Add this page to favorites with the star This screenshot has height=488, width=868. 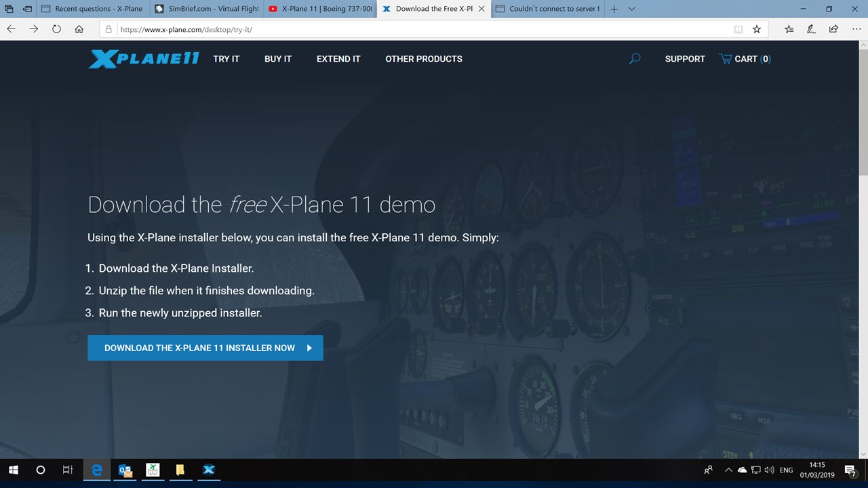757,29
